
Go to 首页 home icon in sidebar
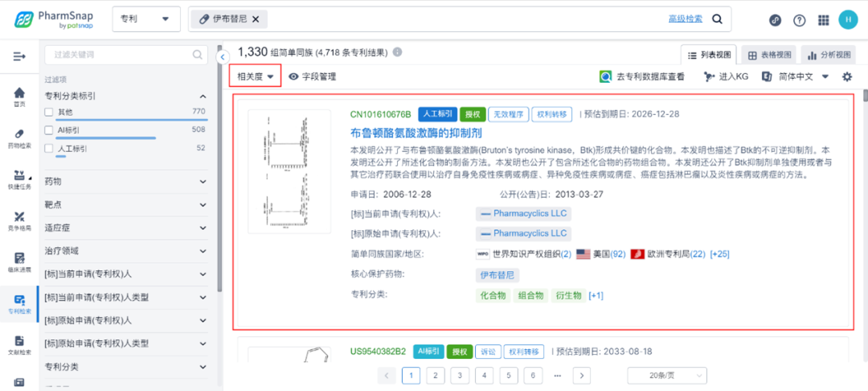[x=19, y=97]
